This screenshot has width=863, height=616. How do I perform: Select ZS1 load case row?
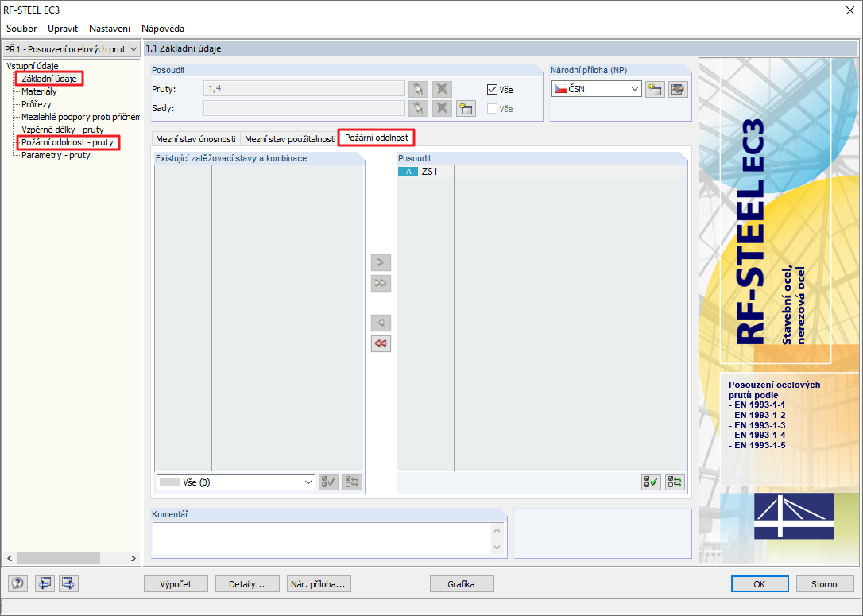(x=542, y=172)
